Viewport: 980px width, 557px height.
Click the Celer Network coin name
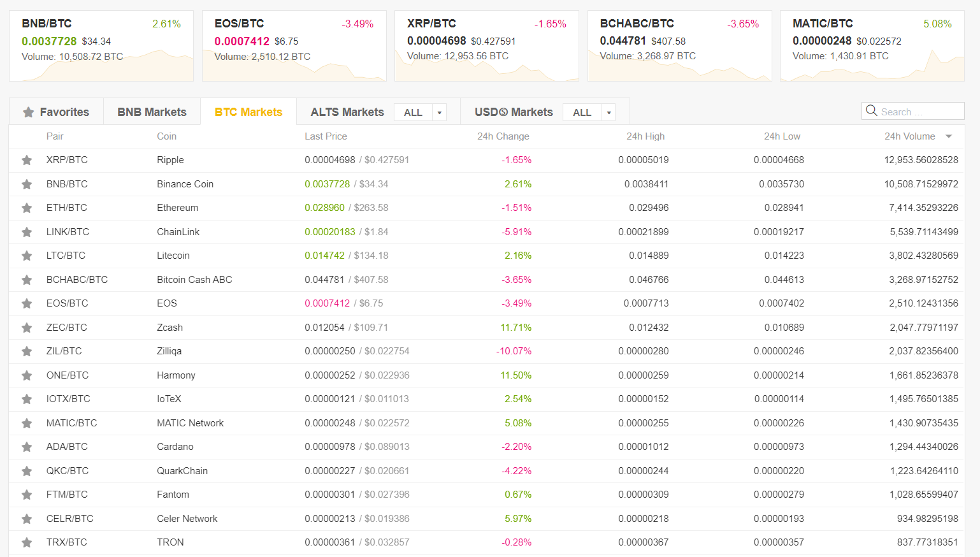187,519
